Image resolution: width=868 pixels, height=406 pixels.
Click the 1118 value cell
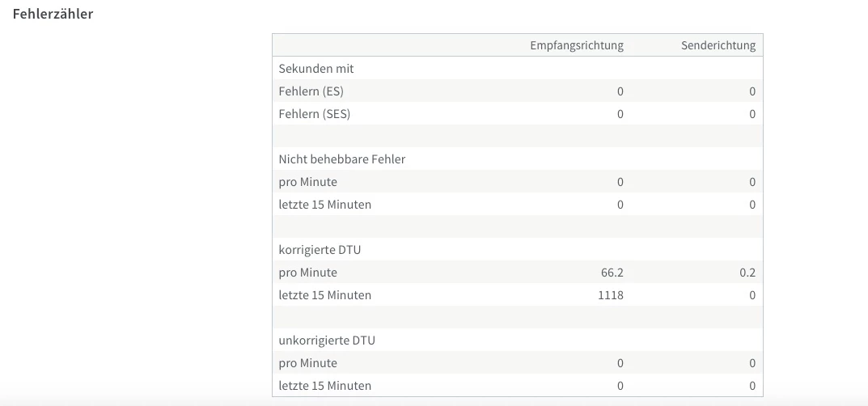(610, 295)
